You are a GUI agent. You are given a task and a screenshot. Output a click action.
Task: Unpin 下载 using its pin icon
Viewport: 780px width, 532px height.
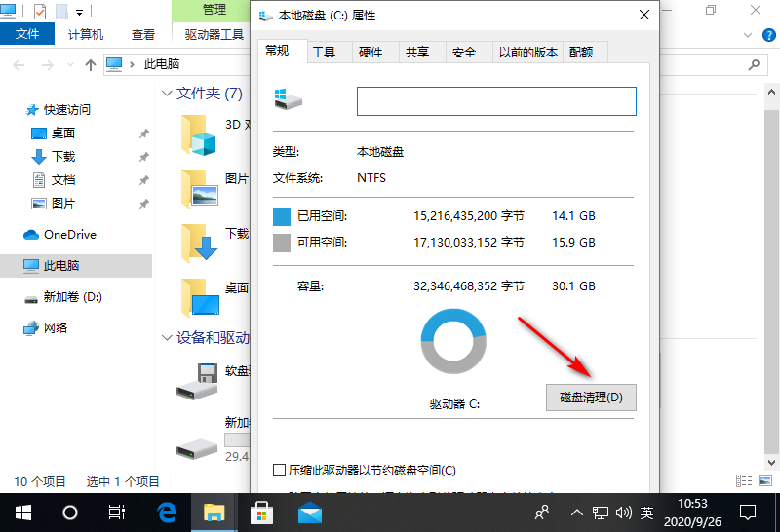click(143, 157)
